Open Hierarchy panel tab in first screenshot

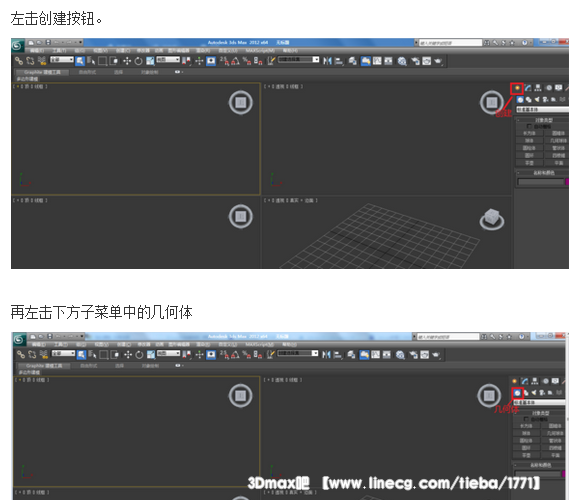coord(538,88)
